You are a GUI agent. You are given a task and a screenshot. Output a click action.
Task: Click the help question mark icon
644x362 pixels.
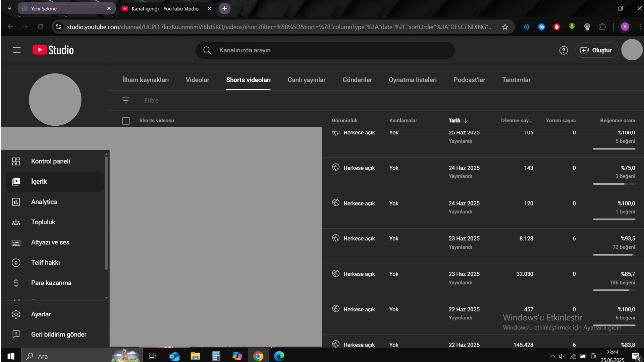563,50
